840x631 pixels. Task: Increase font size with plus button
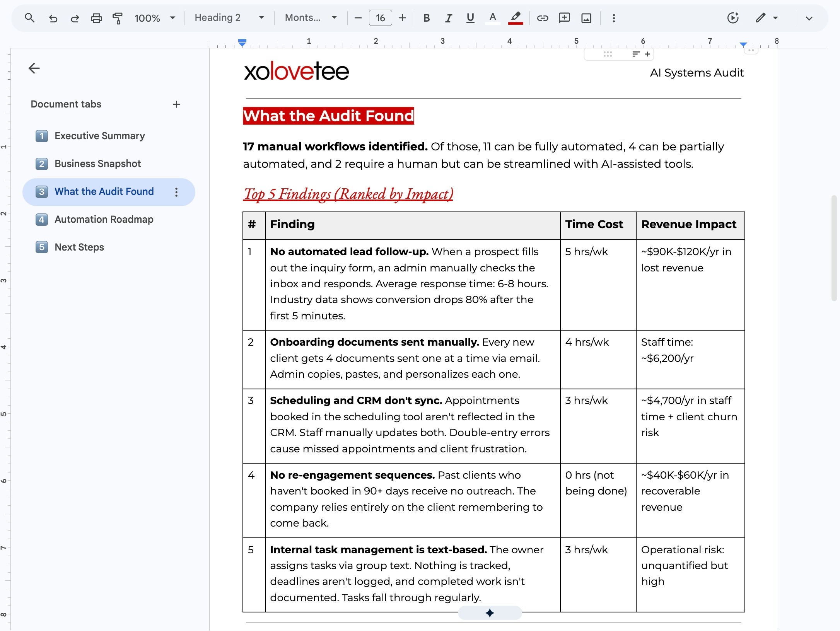tap(402, 18)
